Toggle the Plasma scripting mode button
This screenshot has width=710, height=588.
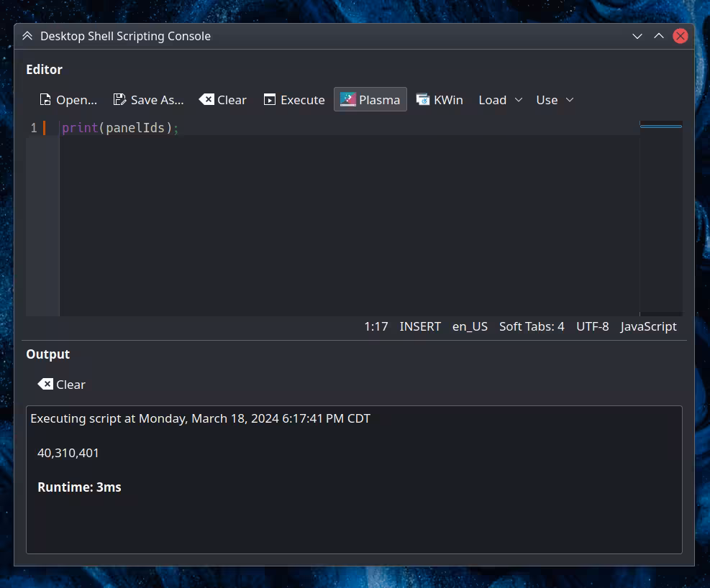click(370, 100)
